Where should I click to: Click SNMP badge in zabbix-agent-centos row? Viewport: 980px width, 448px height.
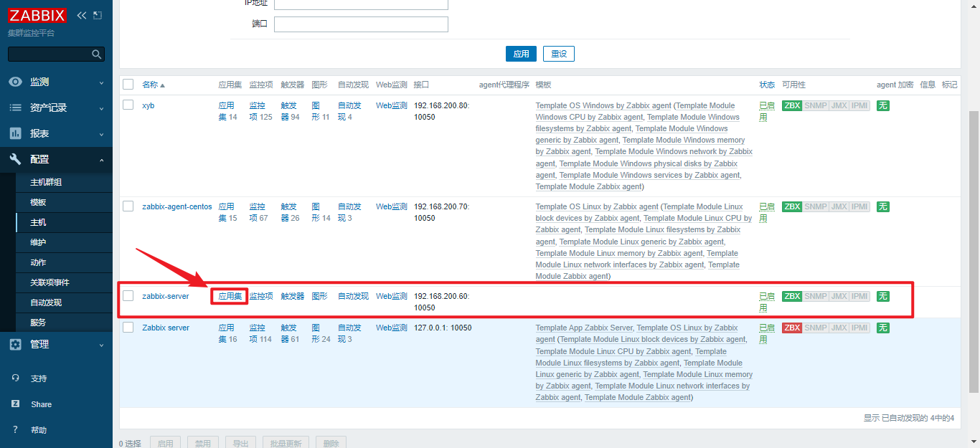coord(816,206)
